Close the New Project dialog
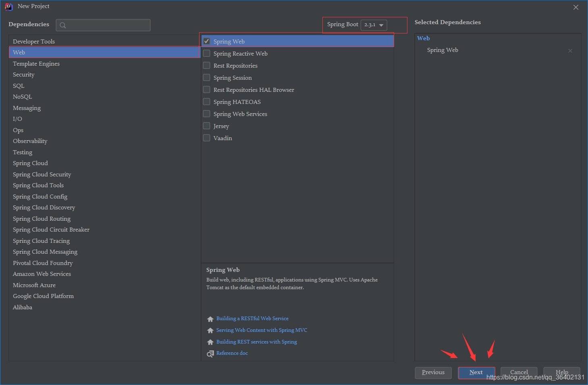Screen dimensions: 588x385 pyautogui.click(x=576, y=7)
